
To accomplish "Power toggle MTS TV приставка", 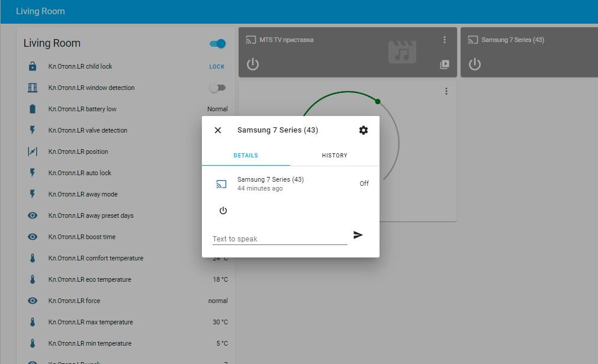I will [x=252, y=64].
